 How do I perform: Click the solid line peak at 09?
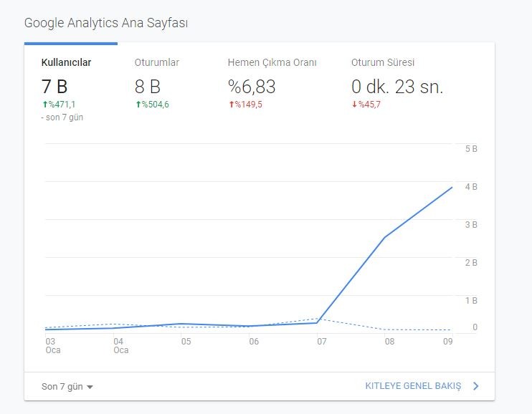point(452,187)
